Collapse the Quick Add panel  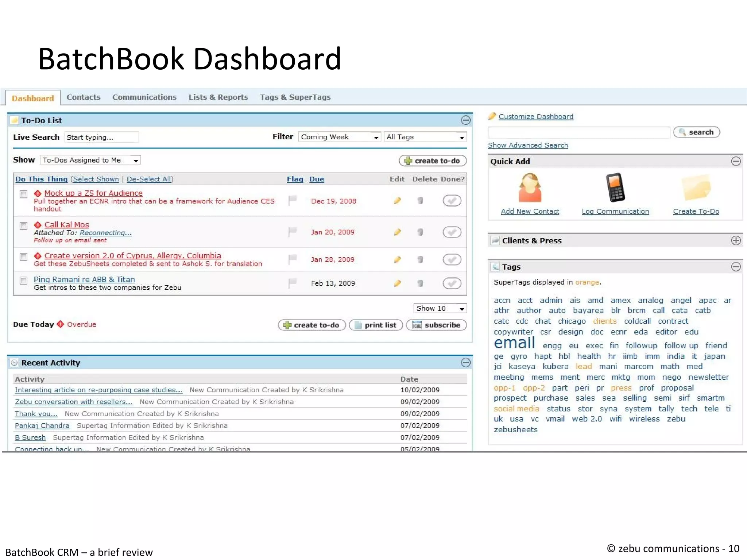click(x=736, y=161)
